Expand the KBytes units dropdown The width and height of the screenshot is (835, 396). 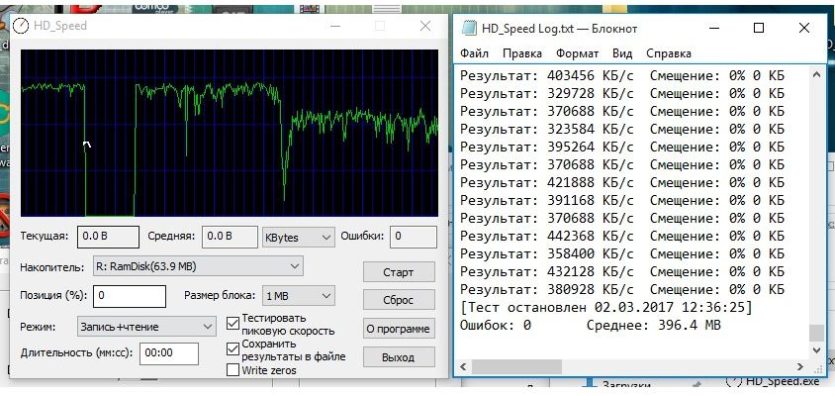coord(298,237)
